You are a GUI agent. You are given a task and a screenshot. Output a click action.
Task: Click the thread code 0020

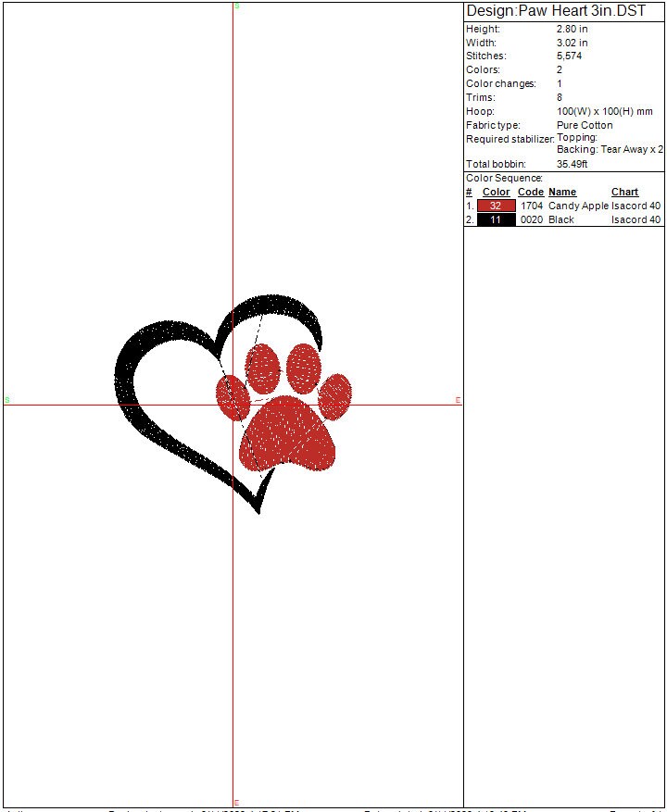(531, 219)
